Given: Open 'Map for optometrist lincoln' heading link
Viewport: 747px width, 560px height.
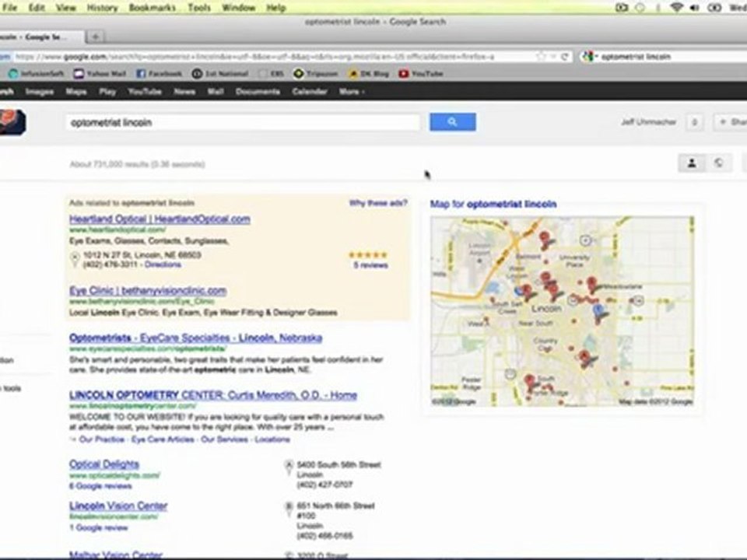Looking at the screenshot, I should point(493,204).
